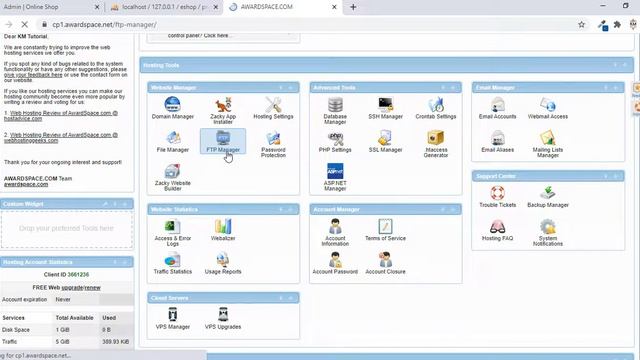This screenshot has height=360, width=640.
Task: Open Domain Manager tool
Action: pyautogui.click(x=172, y=108)
